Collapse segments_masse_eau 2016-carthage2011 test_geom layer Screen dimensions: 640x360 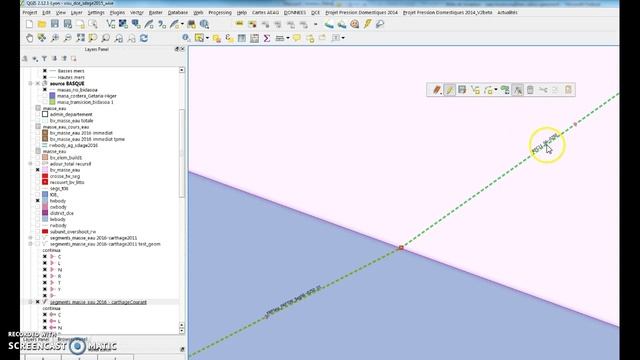(30, 244)
